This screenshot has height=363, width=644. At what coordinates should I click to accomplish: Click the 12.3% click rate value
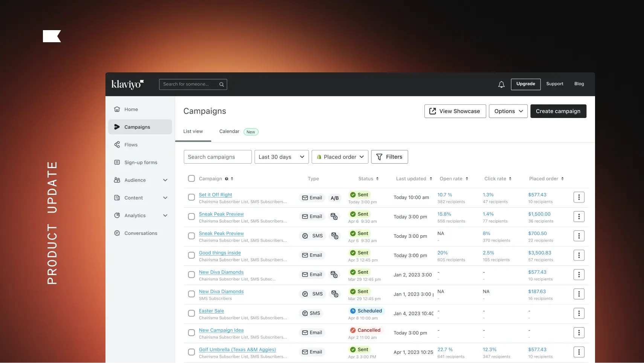click(x=490, y=350)
